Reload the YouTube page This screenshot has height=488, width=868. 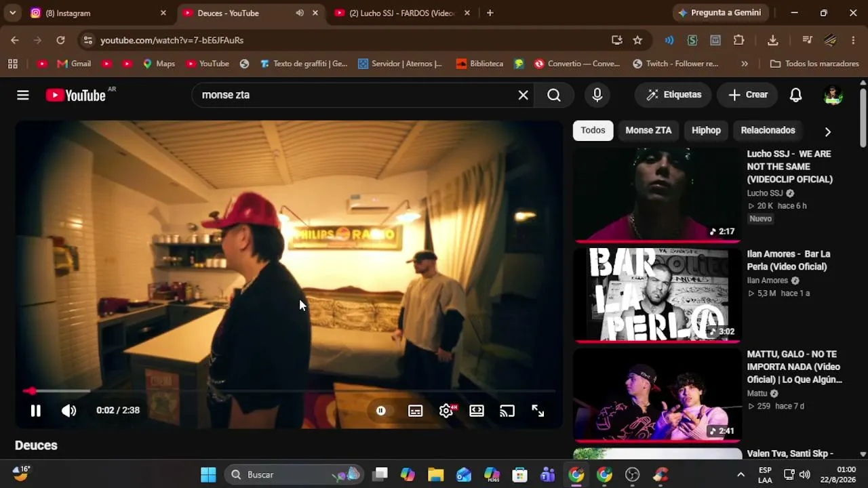pos(60,40)
